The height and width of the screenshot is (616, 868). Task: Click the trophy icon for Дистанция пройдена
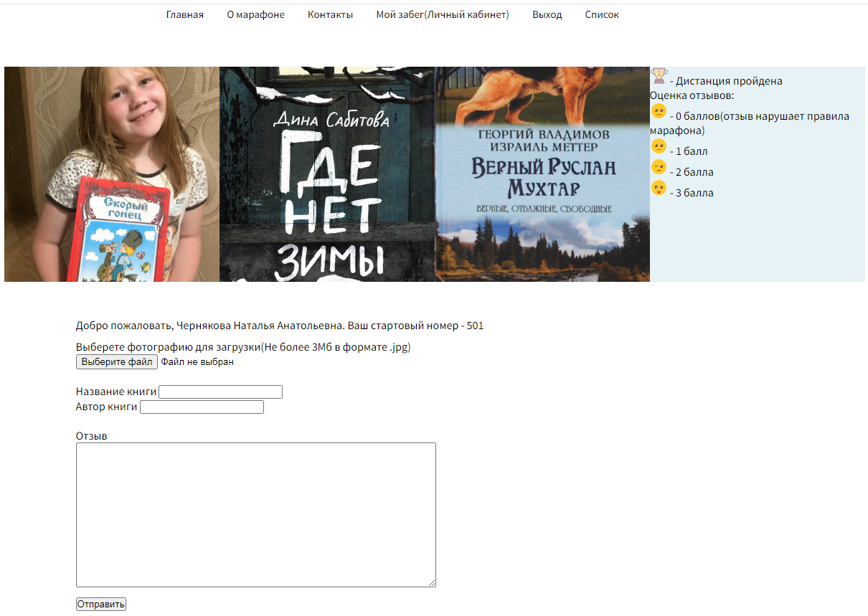[659, 75]
